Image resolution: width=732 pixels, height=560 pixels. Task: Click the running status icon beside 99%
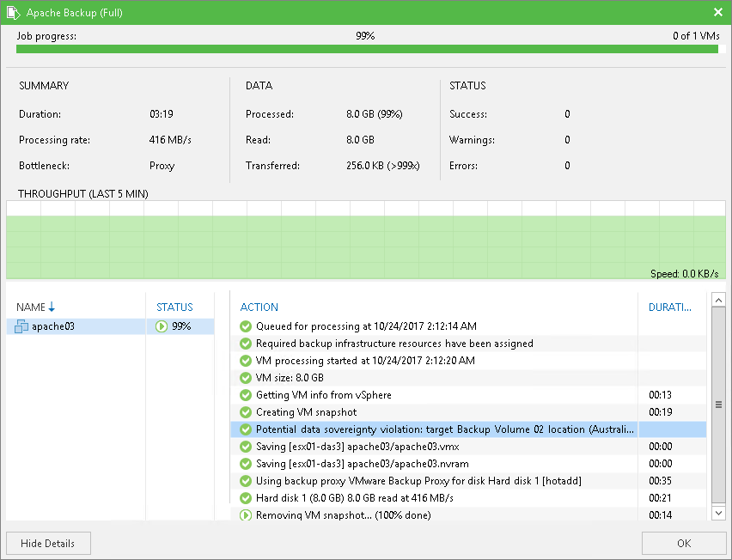pyautogui.click(x=162, y=326)
